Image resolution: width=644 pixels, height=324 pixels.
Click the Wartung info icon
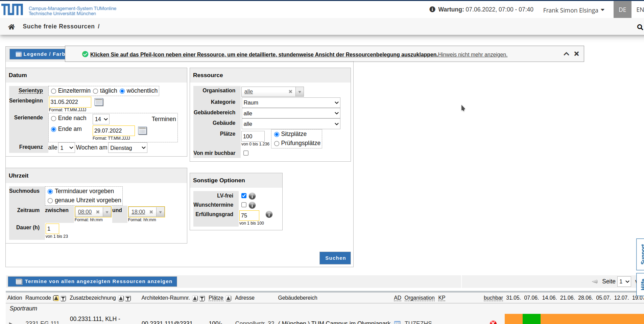[x=432, y=9]
